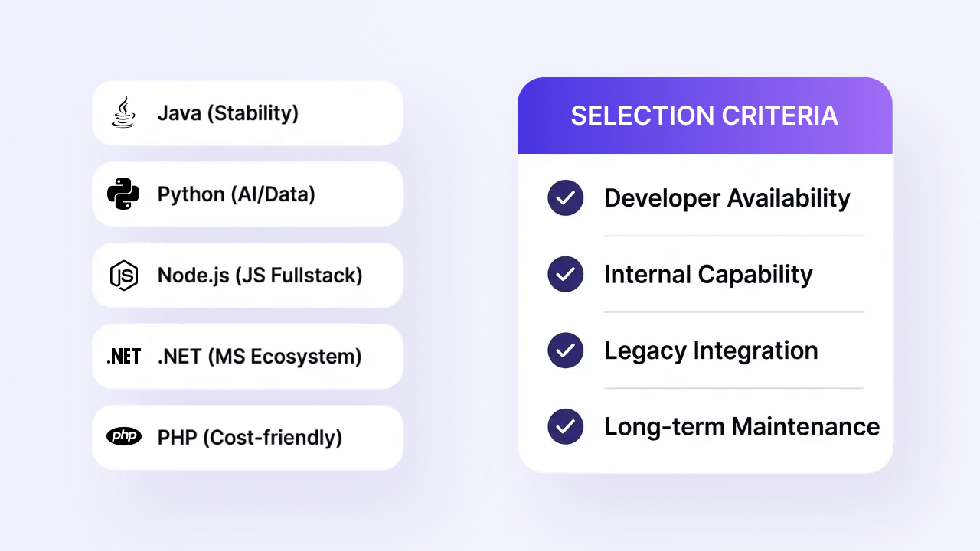Pick the .NET (MS Ecosystem) card
Viewport: 980px width, 551px height.
click(x=247, y=357)
